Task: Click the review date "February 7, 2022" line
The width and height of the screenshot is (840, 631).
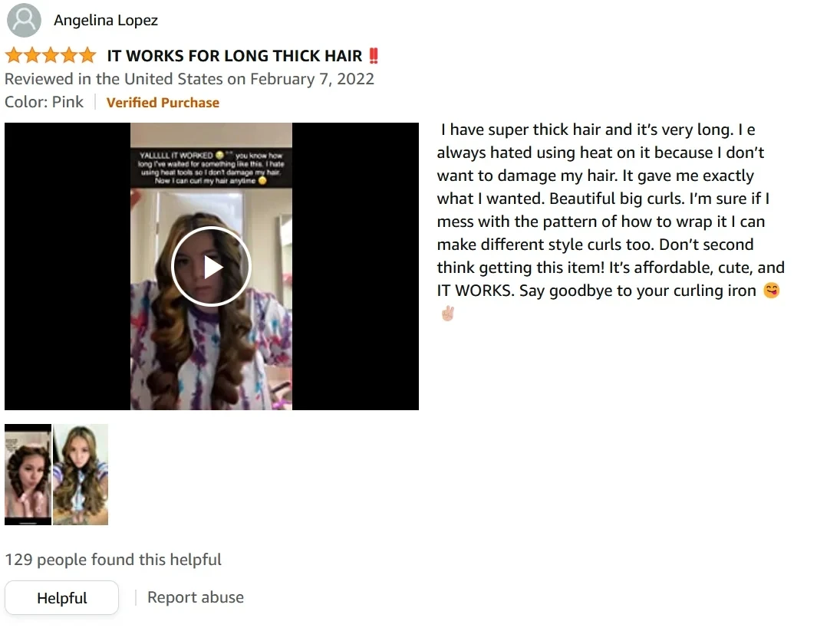Action: pos(189,79)
